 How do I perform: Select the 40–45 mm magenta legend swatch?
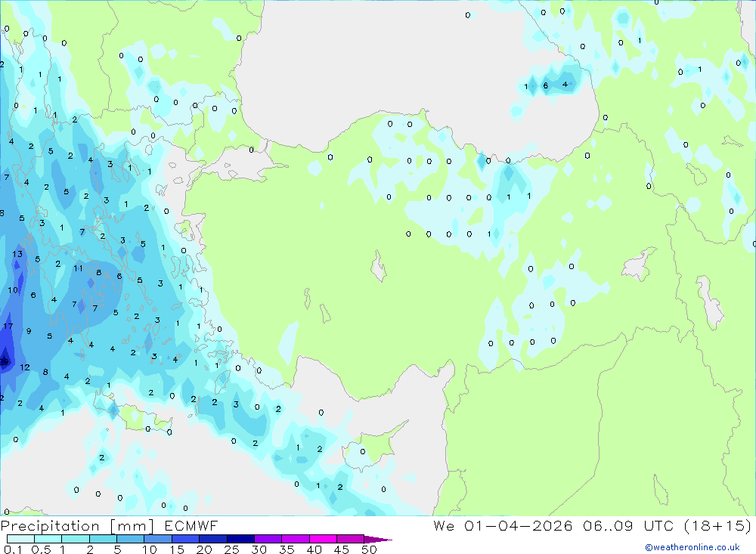323,539
